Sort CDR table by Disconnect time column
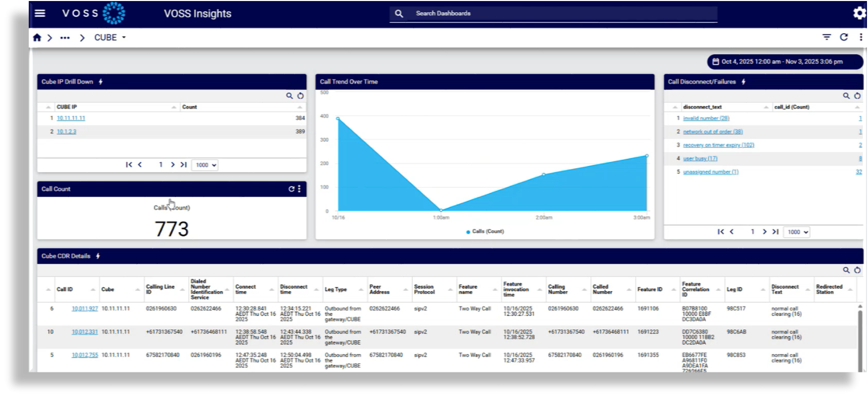 (293, 290)
